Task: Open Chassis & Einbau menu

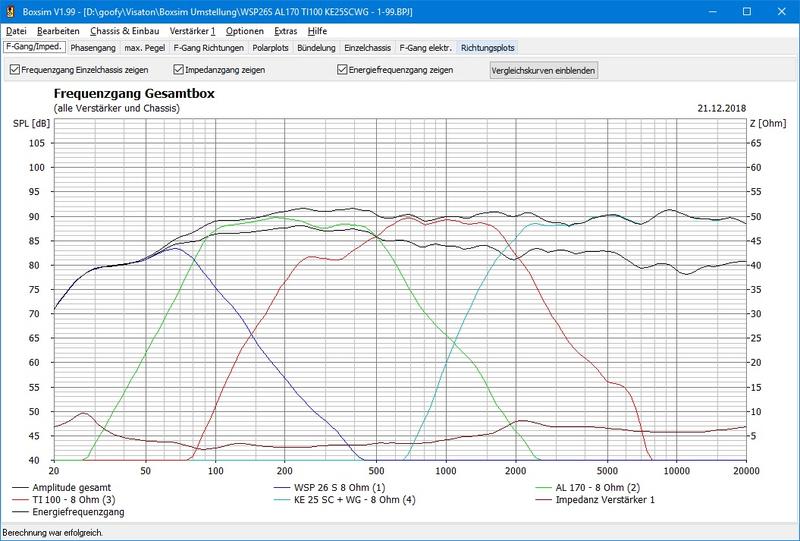Action: (x=124, y=31)
